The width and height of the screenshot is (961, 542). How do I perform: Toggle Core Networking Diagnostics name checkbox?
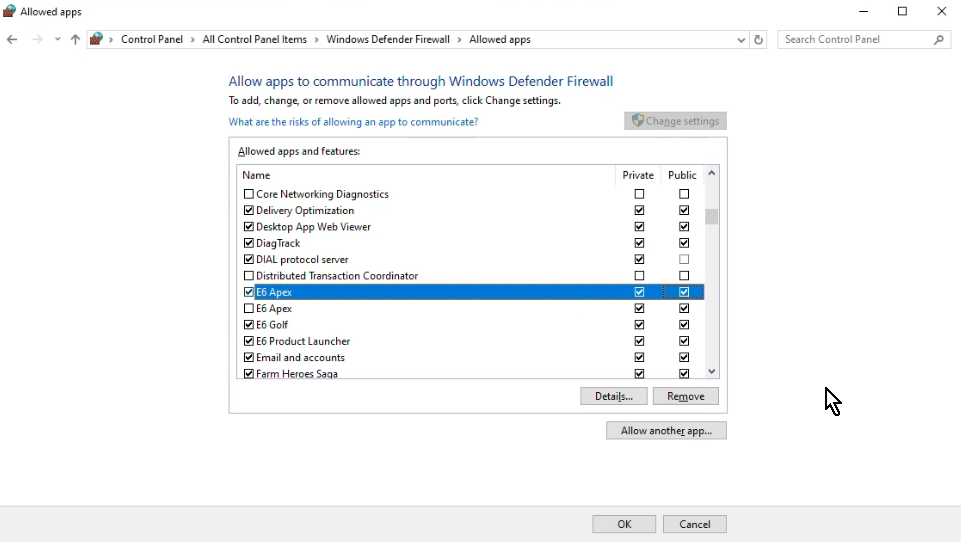(249, 194)
